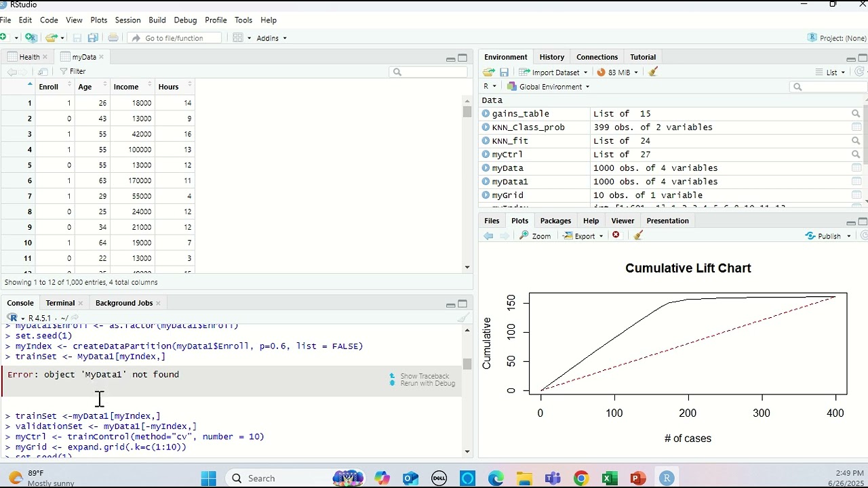The width and height of the screenshot is (868, 488).
Task: Open the workspace panes layout icon
Action: (238, 38)
